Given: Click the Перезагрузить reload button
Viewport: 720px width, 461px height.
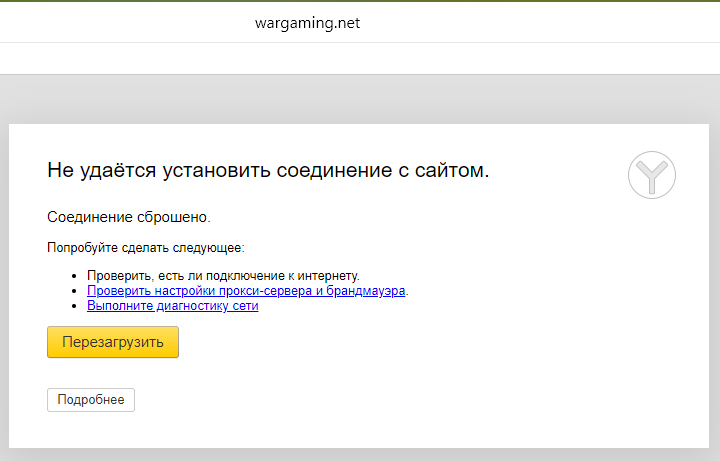Looking at the screenshot, I should (113, 342).
